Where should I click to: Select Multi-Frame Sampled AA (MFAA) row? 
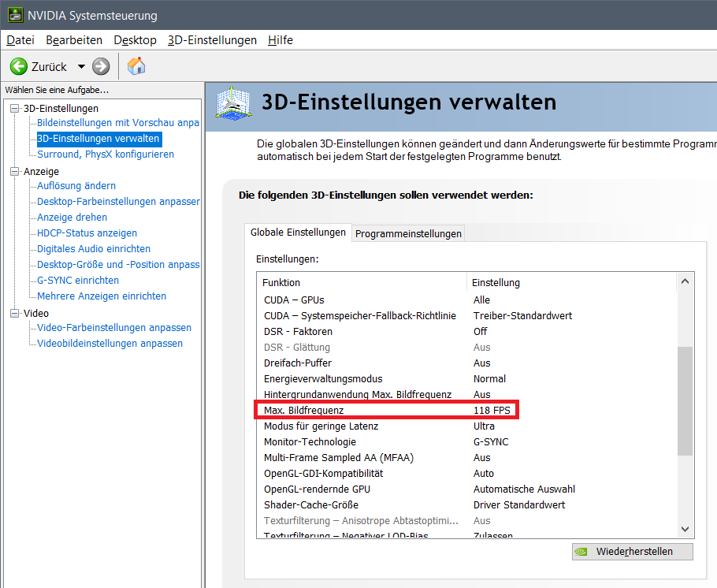tap(466, 458)
